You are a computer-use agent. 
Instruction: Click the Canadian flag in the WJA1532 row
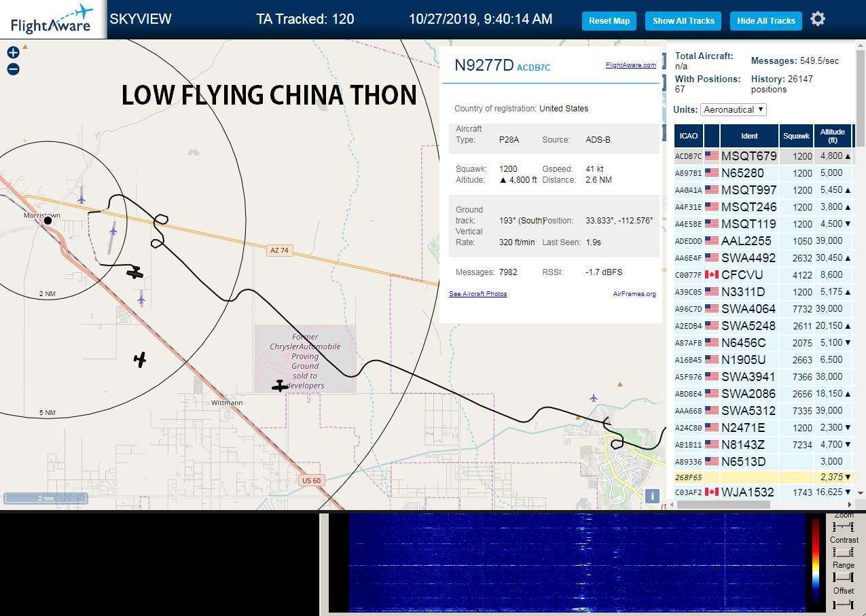pyautogui.click(x=712, y=492)
